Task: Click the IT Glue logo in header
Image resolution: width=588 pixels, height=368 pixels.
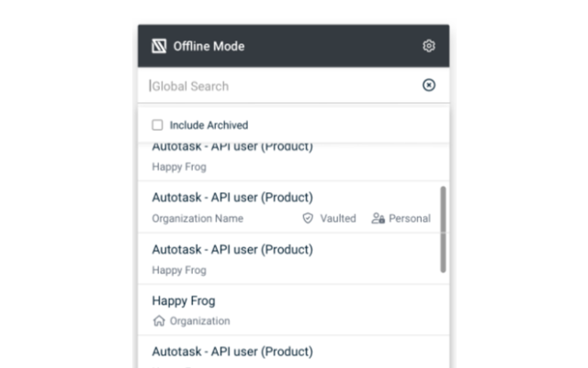Action: point(159,46)
